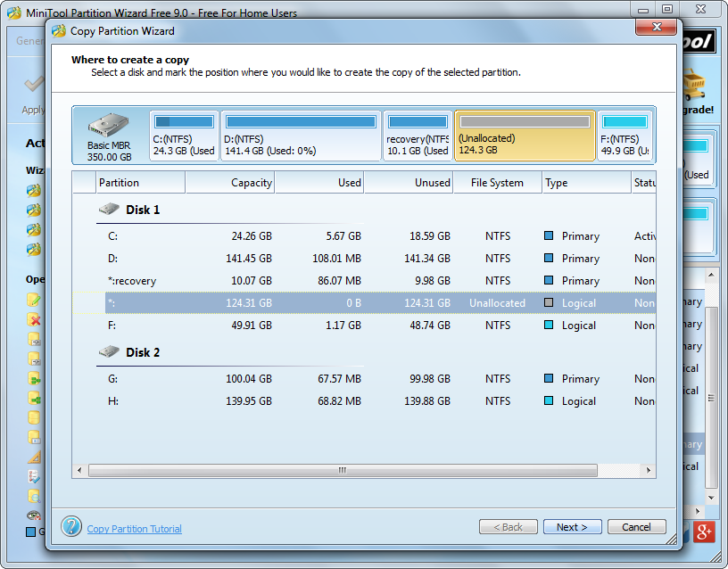Viewport: 728px width, 569px height.
Task: Click the first wizard icon in main window sidebar
Action: (33, 190)
